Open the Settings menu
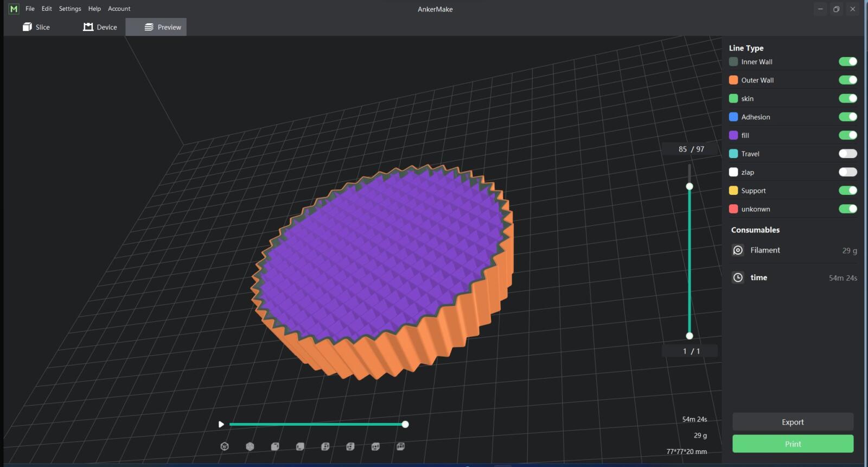This screenshot has width=868, height=467. 70,9
